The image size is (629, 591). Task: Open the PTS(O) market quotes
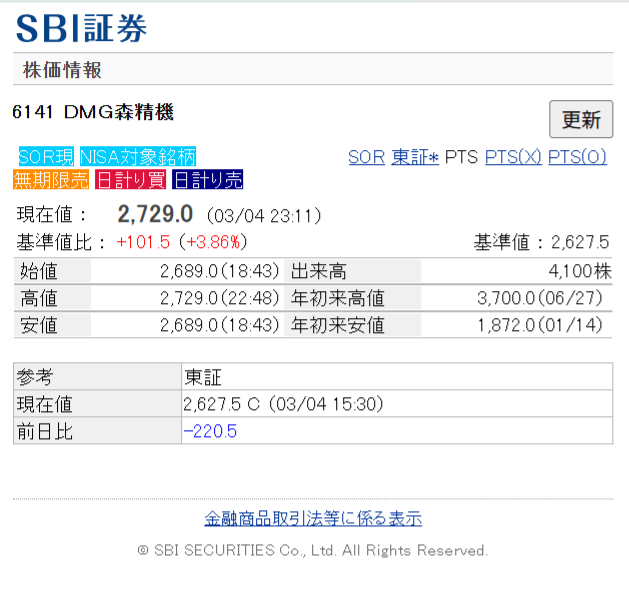577,157
